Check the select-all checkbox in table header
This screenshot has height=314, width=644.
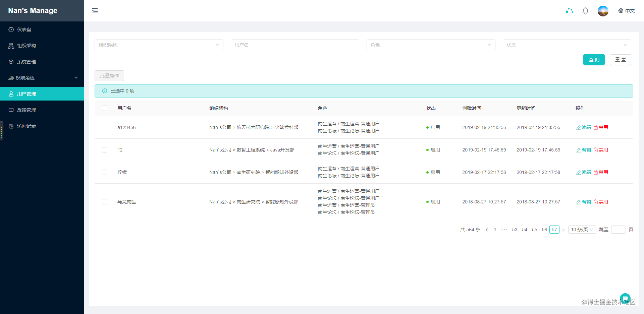pos(104,108)
